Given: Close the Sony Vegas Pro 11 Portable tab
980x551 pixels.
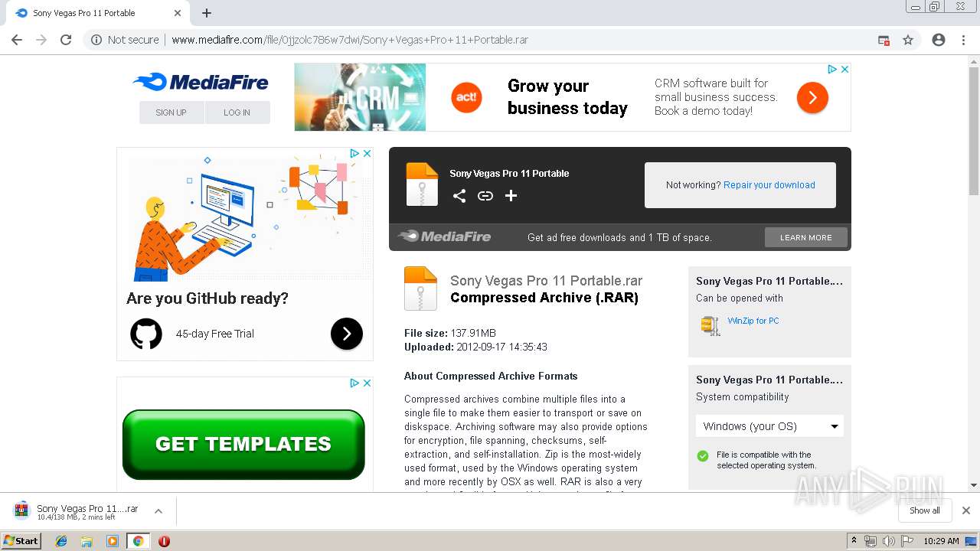Looking at the screenshot, I should (178, 13).
